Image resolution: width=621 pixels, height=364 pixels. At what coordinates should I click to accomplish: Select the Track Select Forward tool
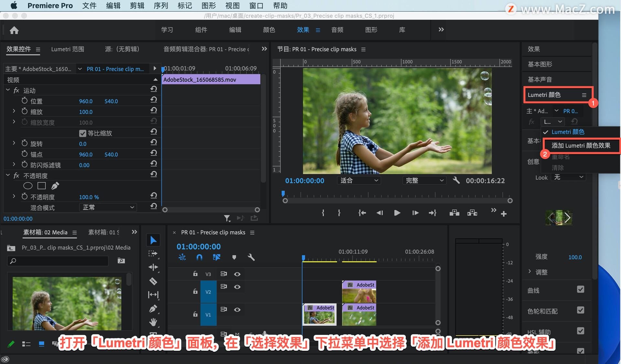coord(153,254)
